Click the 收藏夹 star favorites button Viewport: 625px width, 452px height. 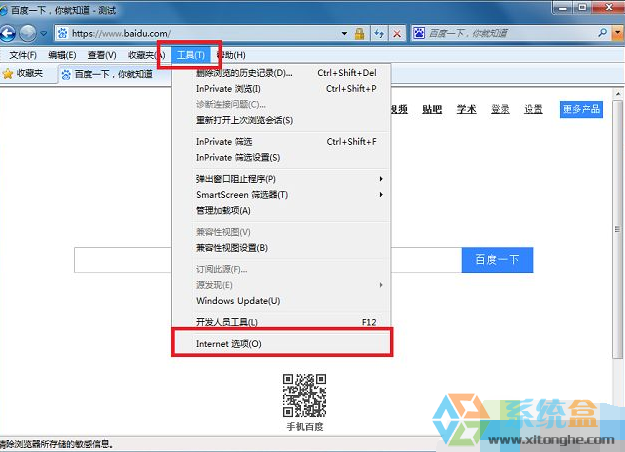(23, 73)
